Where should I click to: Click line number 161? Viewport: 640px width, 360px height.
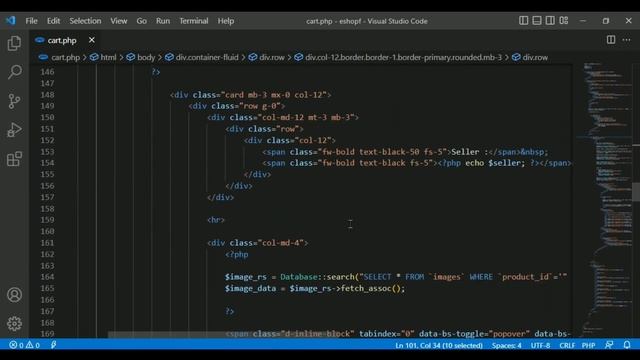(47, 243)
